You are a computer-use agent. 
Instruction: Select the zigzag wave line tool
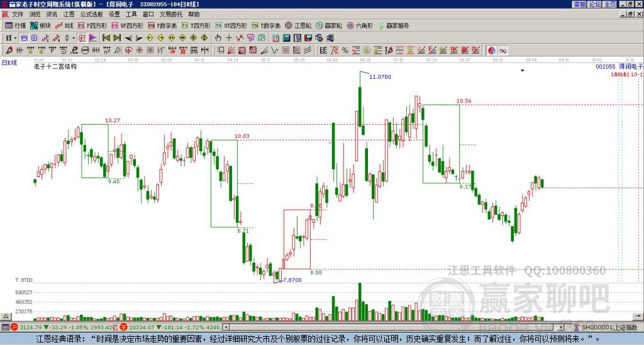tap(275, 50)
